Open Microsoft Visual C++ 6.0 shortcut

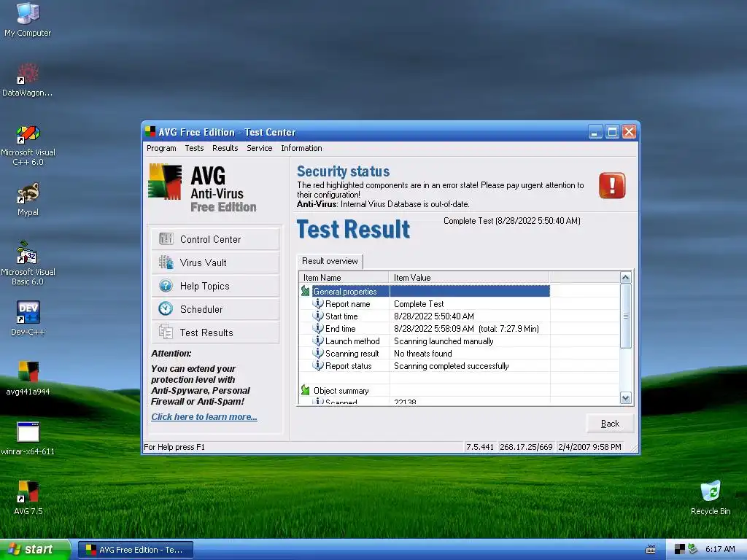pyautogui.click(x=28, y=145)
